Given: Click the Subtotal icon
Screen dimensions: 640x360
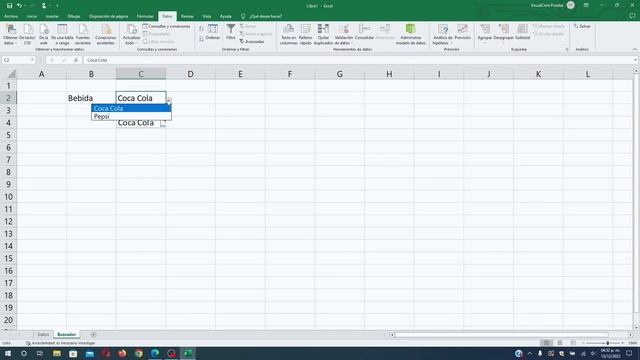Looking at the screenshot, I should point(522,32).
